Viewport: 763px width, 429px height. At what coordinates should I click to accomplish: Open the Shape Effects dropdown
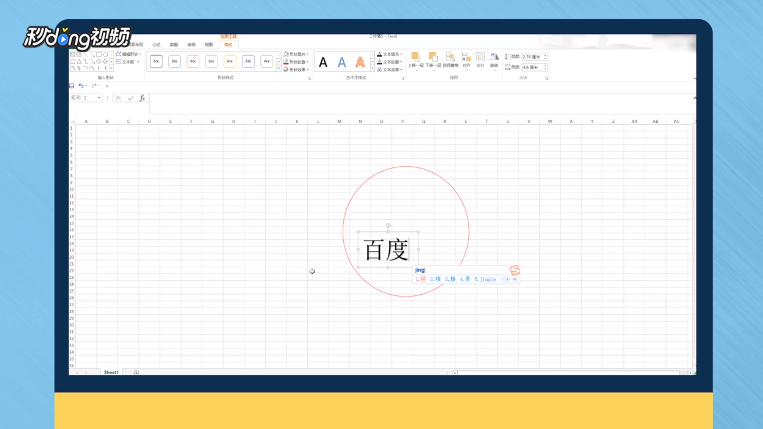296,70
